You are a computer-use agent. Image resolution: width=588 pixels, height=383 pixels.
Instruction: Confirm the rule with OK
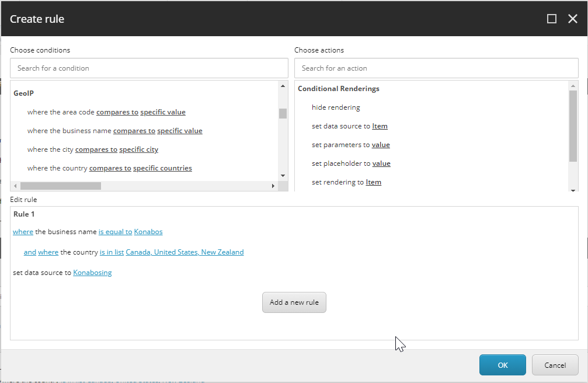click(502, 365)
